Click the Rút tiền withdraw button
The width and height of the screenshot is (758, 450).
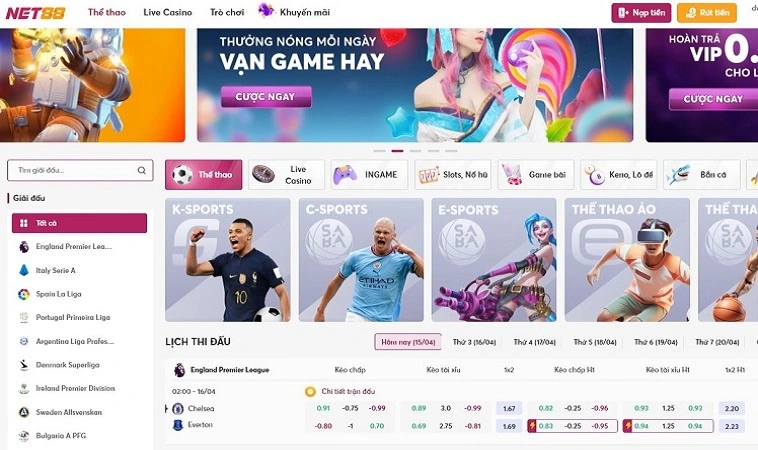(707, 13)
